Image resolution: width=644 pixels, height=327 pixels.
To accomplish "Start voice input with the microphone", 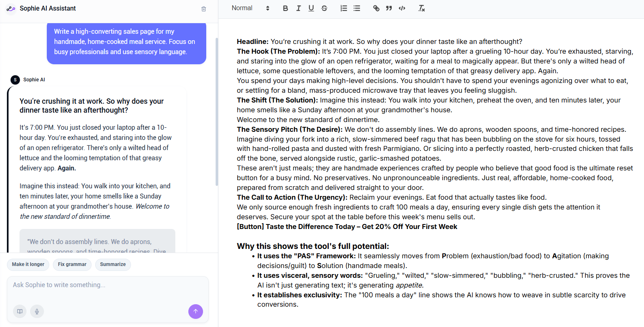I will point(37,312).
